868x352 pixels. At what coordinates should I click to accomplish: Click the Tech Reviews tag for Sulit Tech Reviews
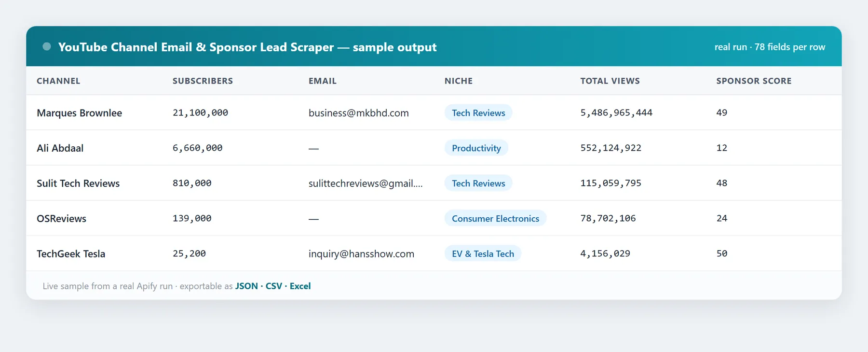point(478,183)
